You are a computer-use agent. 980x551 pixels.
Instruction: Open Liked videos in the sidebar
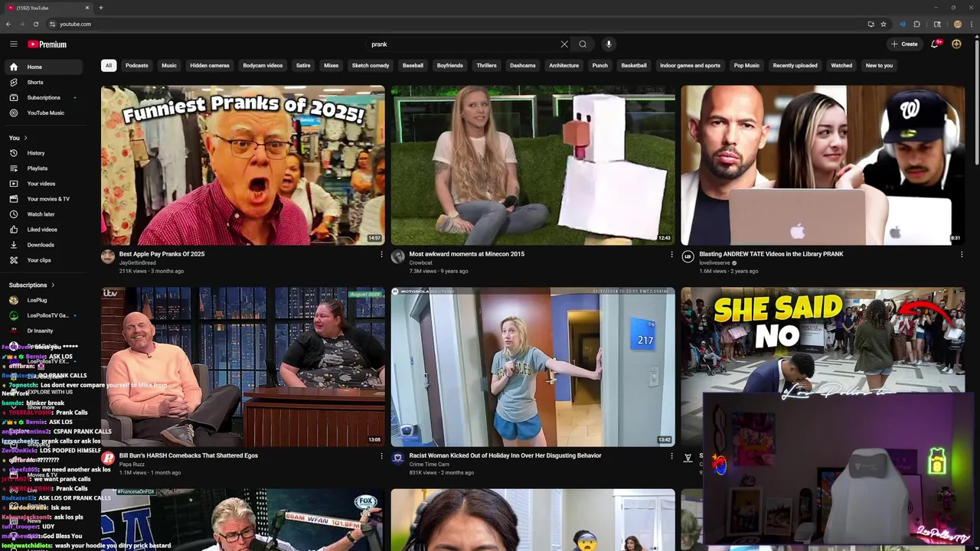point(42,230)
